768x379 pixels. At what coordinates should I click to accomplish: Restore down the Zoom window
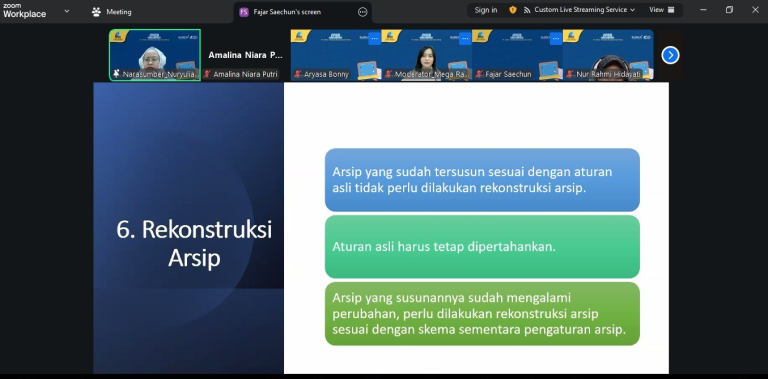point(729,10)
